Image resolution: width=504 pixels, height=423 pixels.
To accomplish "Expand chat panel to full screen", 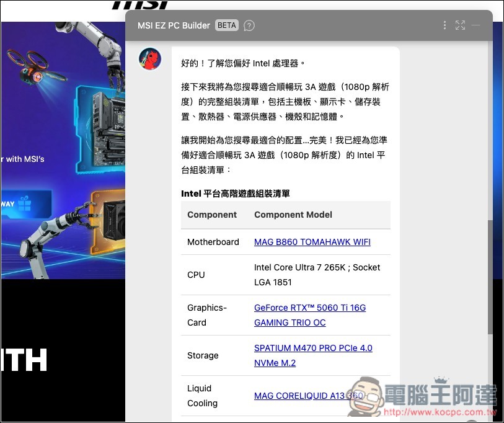I will coord(460,25).
